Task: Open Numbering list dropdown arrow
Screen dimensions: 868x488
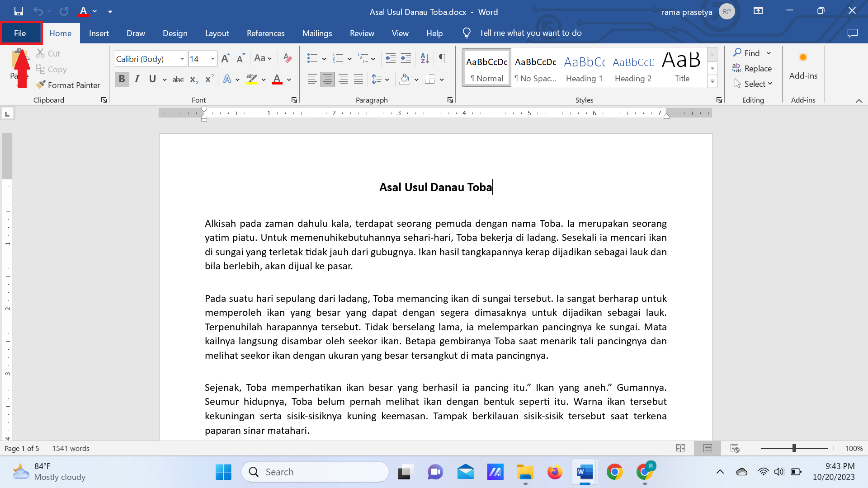Action: point(349,59)
